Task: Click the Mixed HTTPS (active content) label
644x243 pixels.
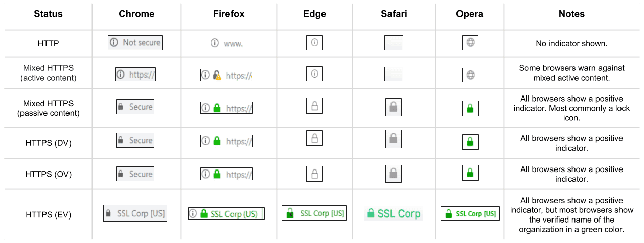Action: coord(49,73)
